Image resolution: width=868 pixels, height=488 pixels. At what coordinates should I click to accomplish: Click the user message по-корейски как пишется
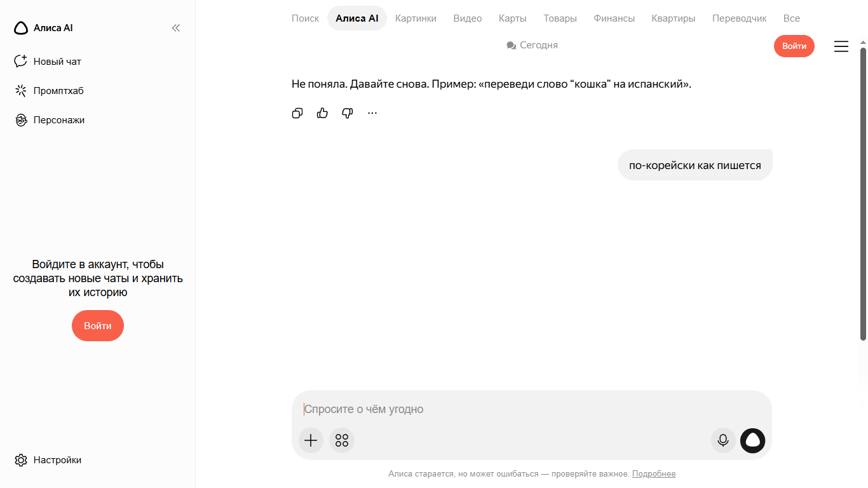695,165
